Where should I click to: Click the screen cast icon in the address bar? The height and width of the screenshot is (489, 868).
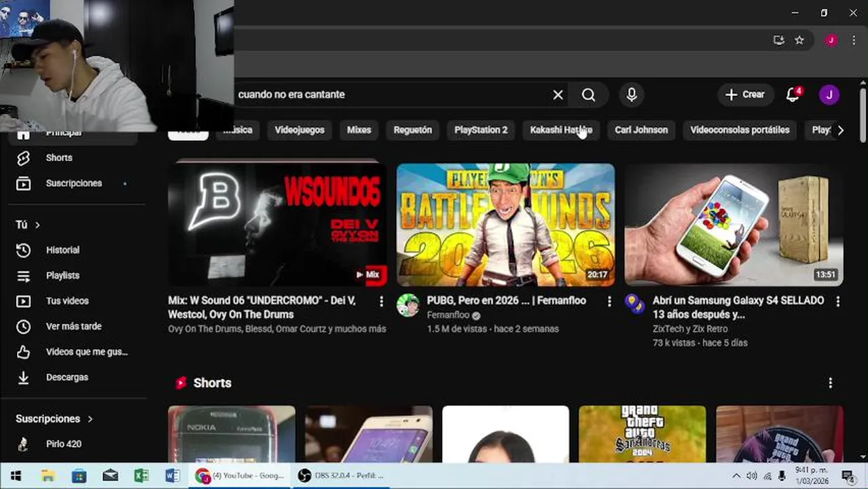[x=779, y=40]
